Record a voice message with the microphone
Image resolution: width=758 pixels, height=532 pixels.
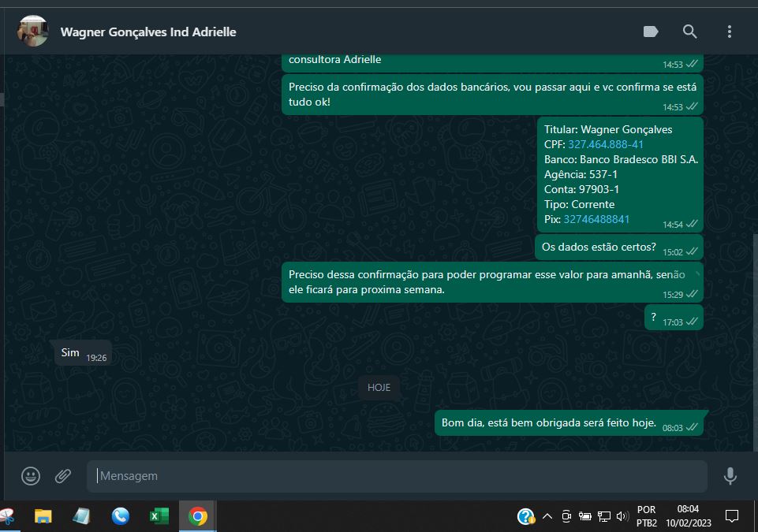pos(730,476)
